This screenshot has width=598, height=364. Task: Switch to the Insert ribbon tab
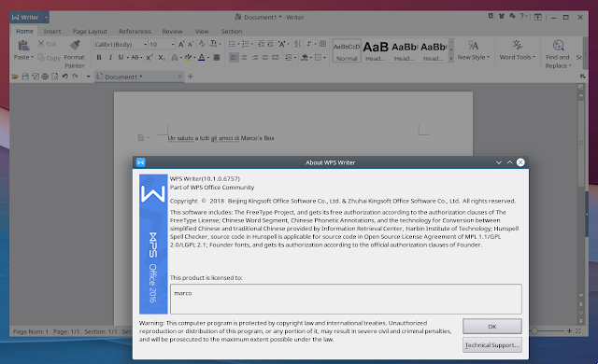pyautogui.click(x=52, y=31)
